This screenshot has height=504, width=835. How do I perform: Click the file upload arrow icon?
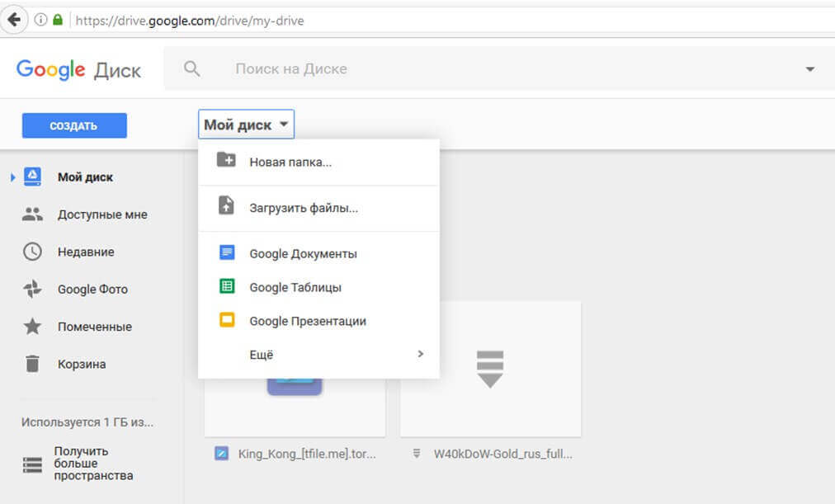point(226,206)
